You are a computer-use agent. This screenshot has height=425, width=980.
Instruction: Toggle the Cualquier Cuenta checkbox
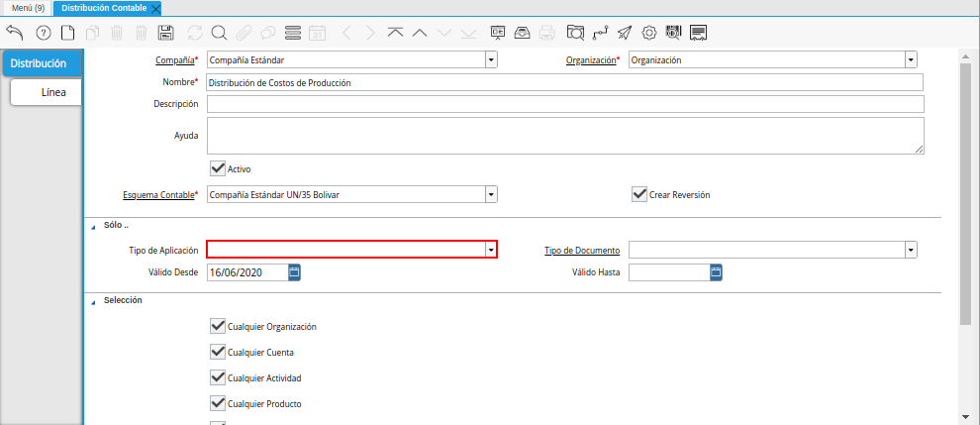coord(218,352)
